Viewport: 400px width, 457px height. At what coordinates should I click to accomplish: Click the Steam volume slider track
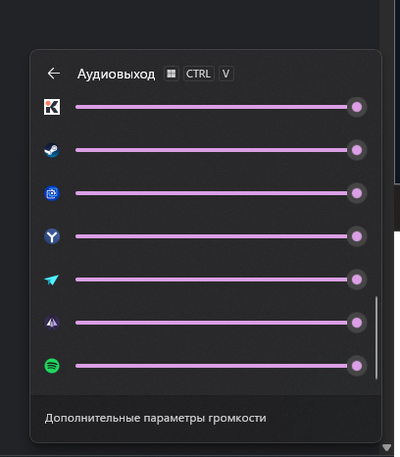tap(211, 150)
